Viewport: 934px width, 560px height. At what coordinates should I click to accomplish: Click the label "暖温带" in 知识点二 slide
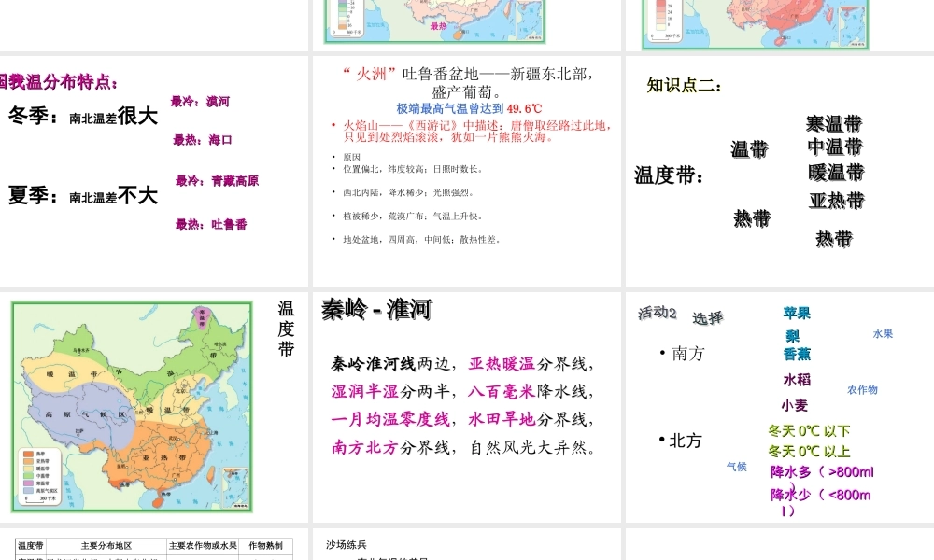(836, 173)
